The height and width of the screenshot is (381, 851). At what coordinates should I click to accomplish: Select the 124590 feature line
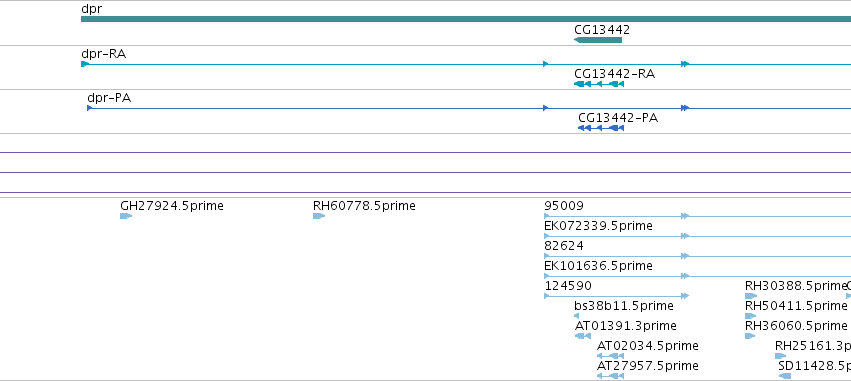coord(617,296)
